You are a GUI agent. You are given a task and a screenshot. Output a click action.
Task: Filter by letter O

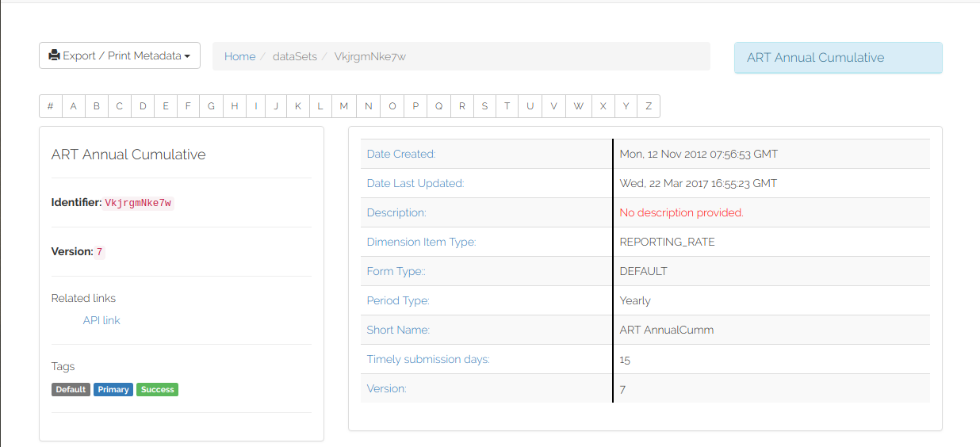click(x=392, y=106)
